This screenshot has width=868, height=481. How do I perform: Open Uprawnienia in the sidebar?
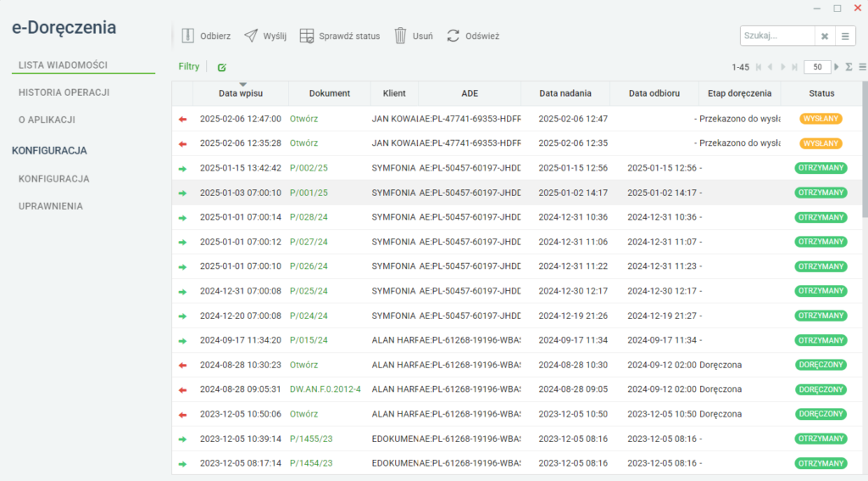coord(51,206)
